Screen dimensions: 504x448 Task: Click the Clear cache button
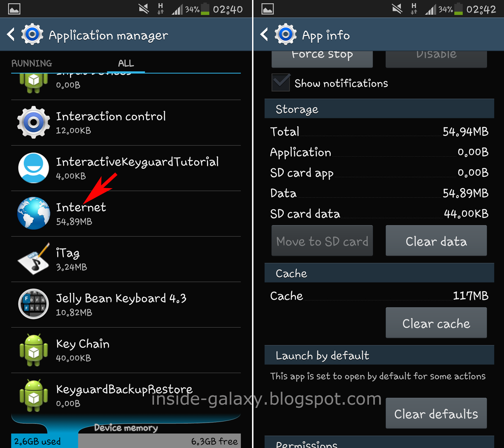436,323
